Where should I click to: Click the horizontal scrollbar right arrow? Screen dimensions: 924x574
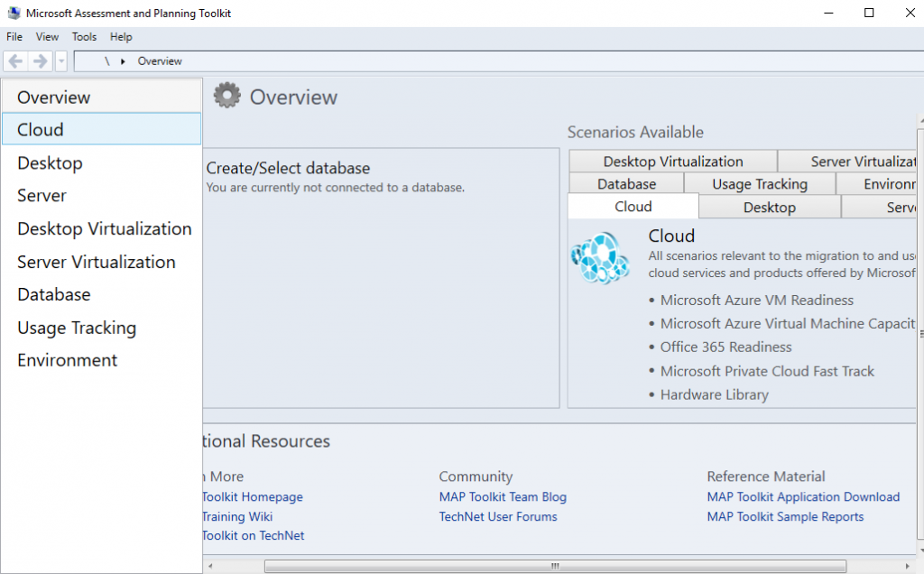click(x=908, y=567)
